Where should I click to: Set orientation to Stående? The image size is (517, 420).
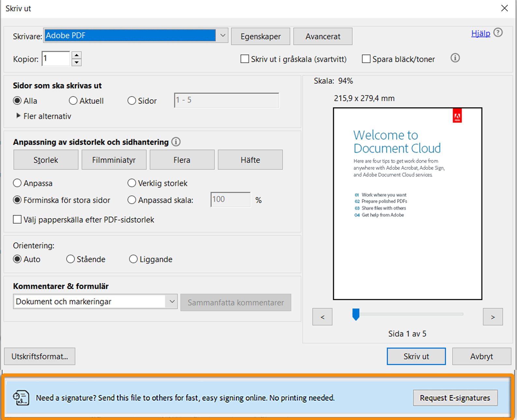point(70,259)
